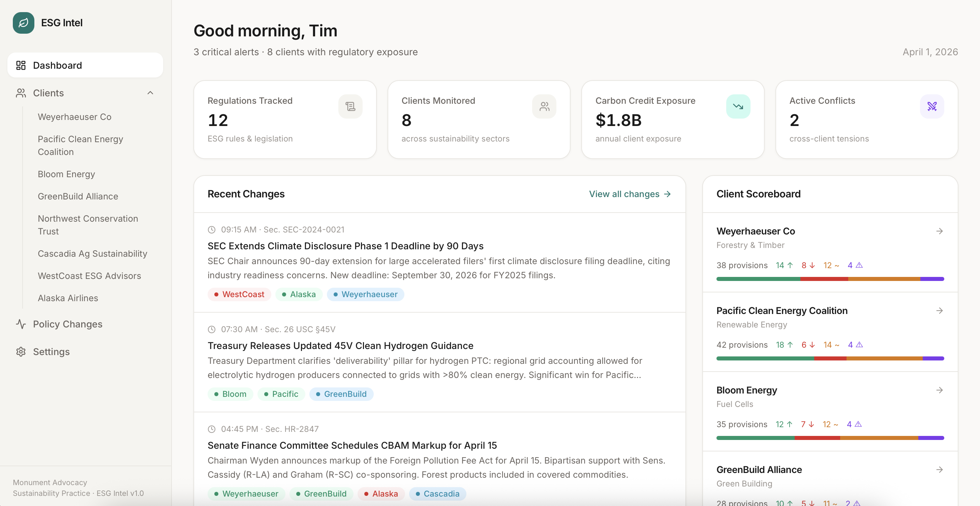Collapse the Clients section chevron
980x506 pixels.
pos(150,93)
